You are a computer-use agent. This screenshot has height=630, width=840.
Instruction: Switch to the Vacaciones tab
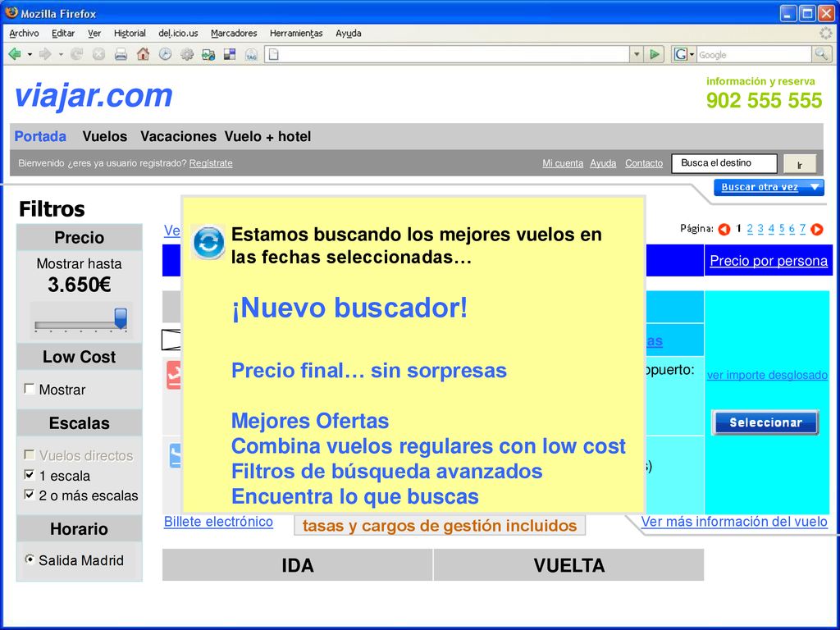click(x=178, y=137)
